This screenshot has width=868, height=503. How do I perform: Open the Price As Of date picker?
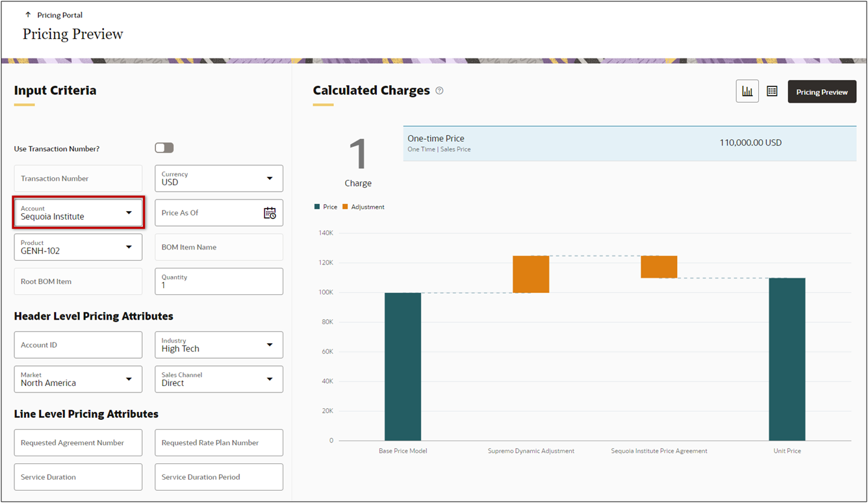270,213
